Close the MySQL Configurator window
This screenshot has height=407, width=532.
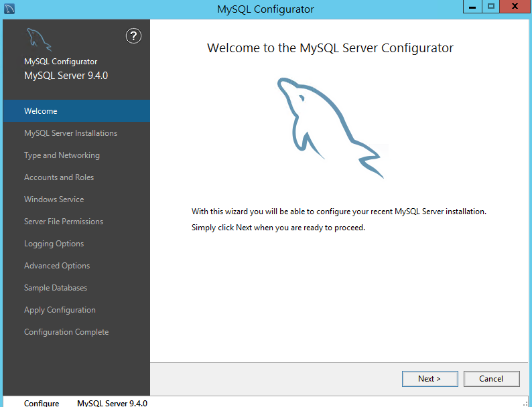(x=515, y=7)
